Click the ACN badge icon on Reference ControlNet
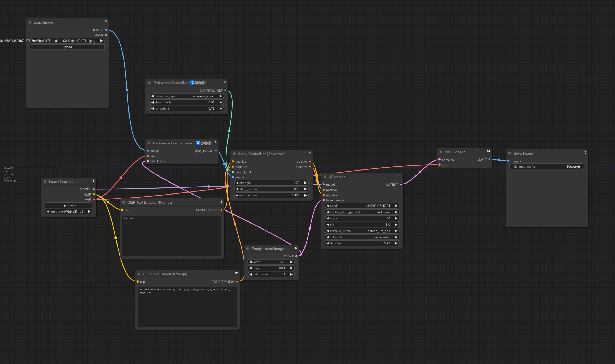Viewport: 615px width, 364px height. coord(200,83)
